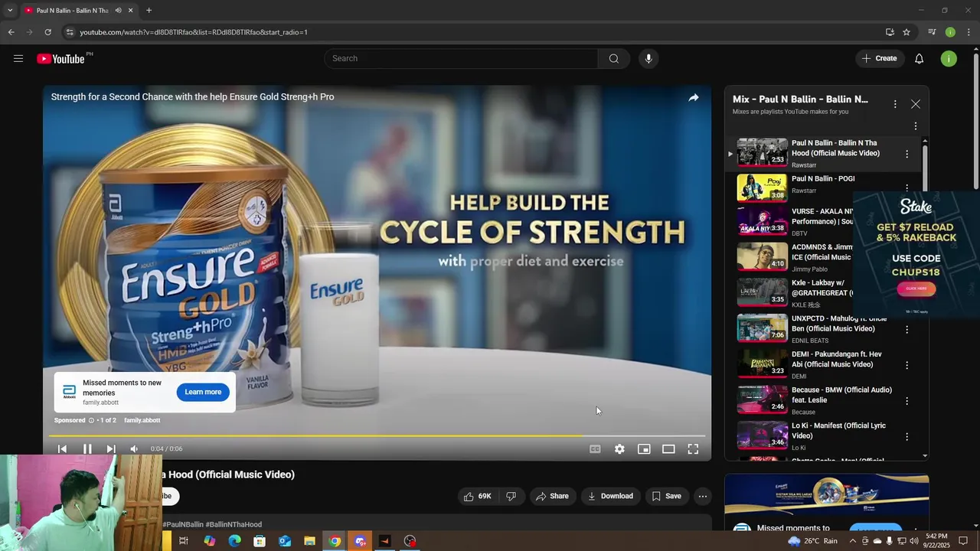Click the #BallinNThaHood hashtag link

pyautogui.click(x=234, y=525)
